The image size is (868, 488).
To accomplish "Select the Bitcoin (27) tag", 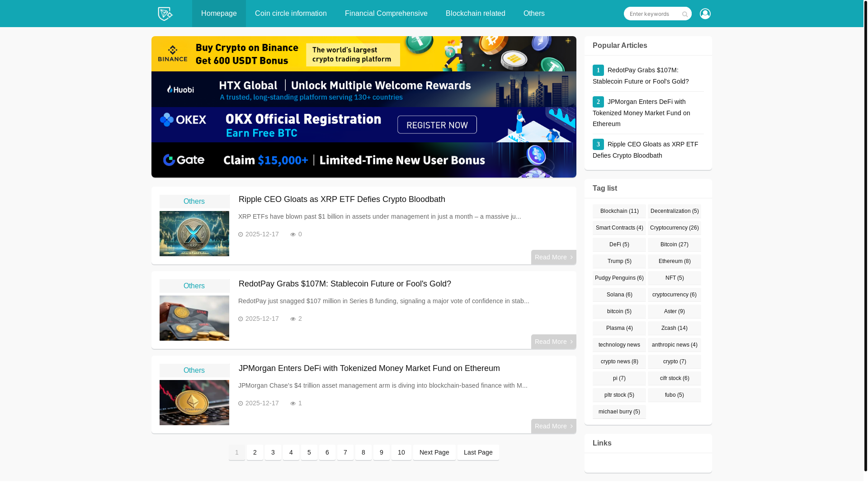I will point(675,244).
